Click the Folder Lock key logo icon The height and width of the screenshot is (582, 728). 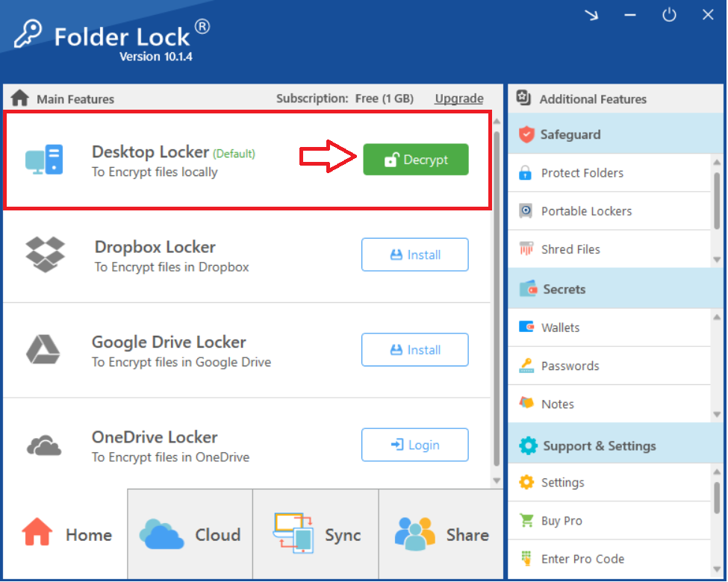coord(28,34)
